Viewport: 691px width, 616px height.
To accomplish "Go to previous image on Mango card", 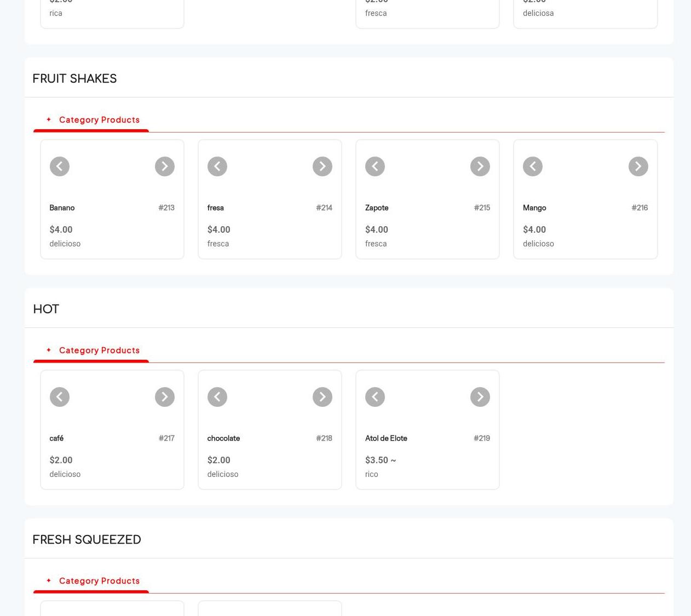I will click(x=532, y=166).
